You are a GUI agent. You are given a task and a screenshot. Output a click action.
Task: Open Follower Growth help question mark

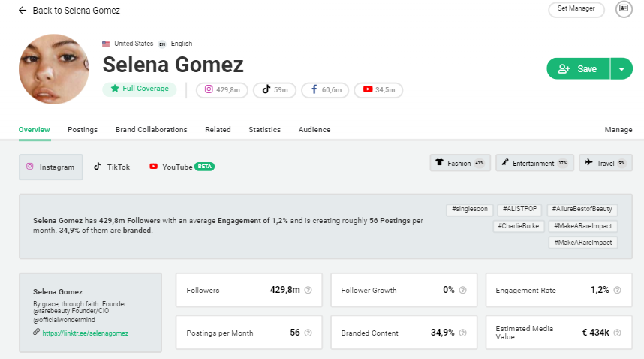click(463, 290)
